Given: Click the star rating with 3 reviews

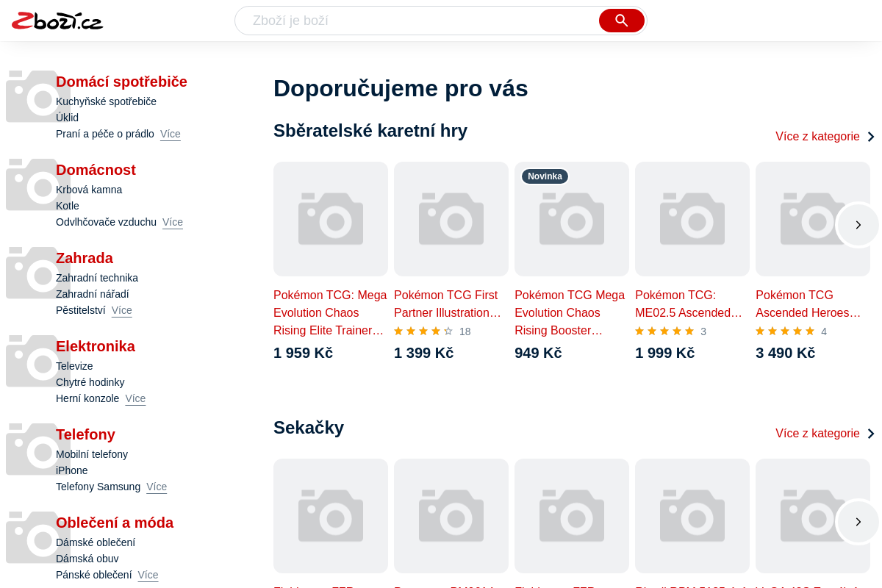Looking at the screenshot, I should click(670, 331).
